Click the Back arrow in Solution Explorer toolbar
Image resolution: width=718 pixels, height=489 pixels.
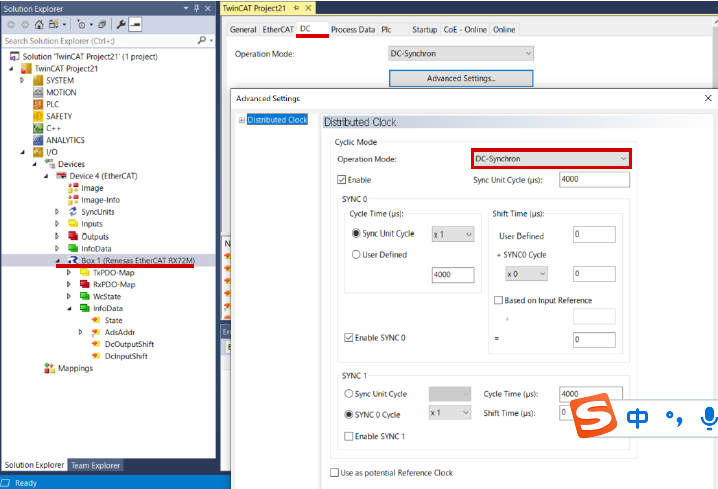pyautogui.click(x=11, y=25)
